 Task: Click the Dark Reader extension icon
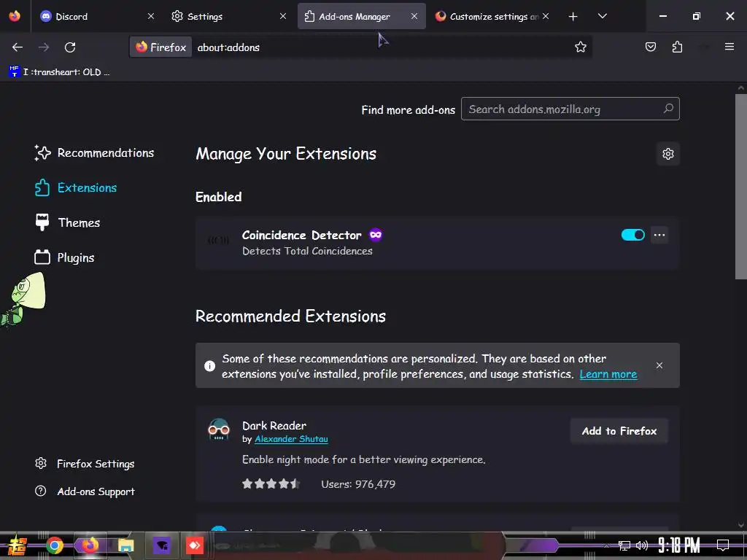coord(219,429)
